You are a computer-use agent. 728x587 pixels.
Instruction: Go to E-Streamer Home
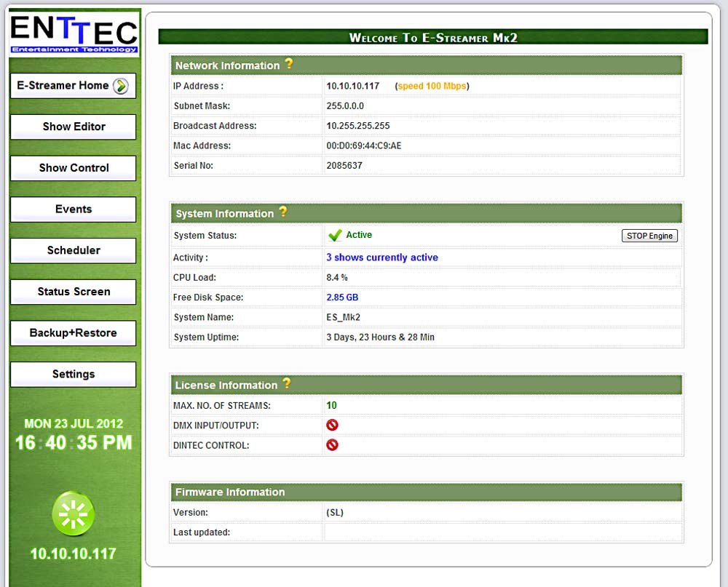(74, 86)
